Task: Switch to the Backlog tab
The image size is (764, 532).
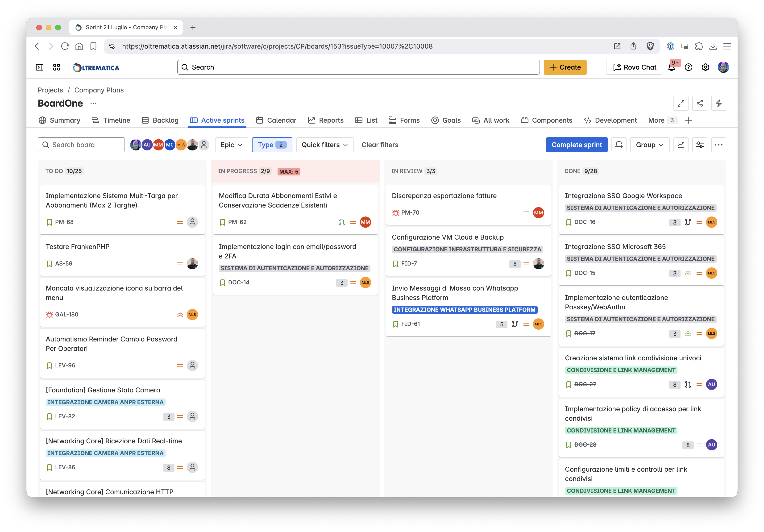Action: pos(160,120)
